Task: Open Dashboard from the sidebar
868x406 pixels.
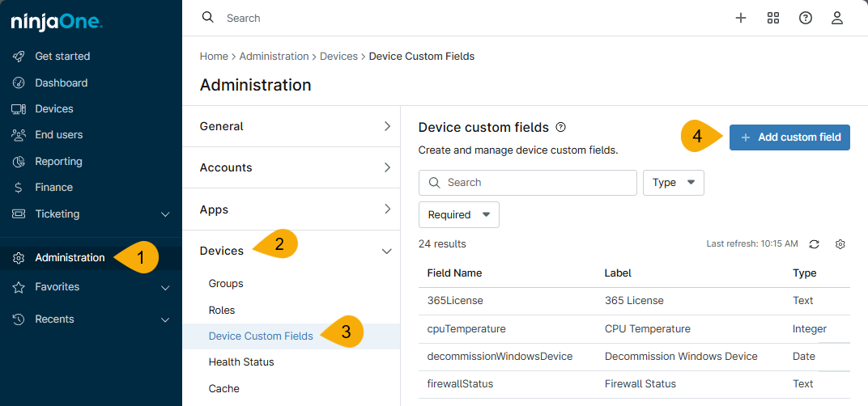Action: click(x=61, y=82)
